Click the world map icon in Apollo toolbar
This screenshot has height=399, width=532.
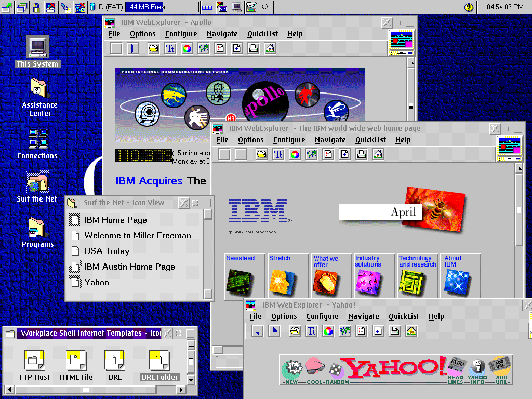tap(204, 48)
